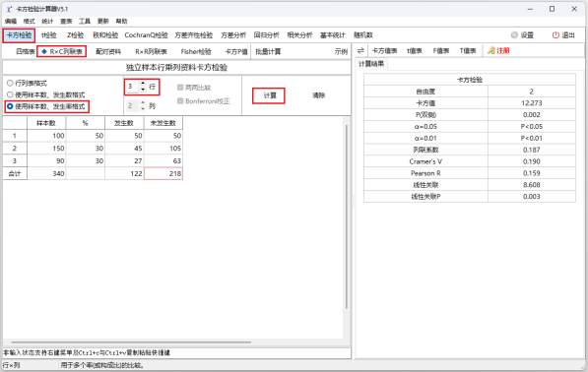The width and height of the screenshot is (588, 372).
Task: Switch to the t检验 tab
Action: tap(49, 35)
